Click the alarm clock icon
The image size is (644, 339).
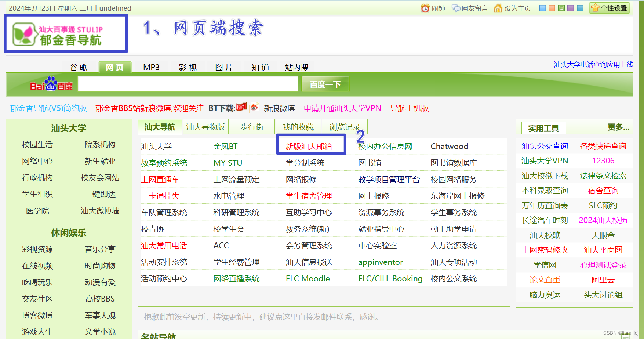tap(425, 8)
